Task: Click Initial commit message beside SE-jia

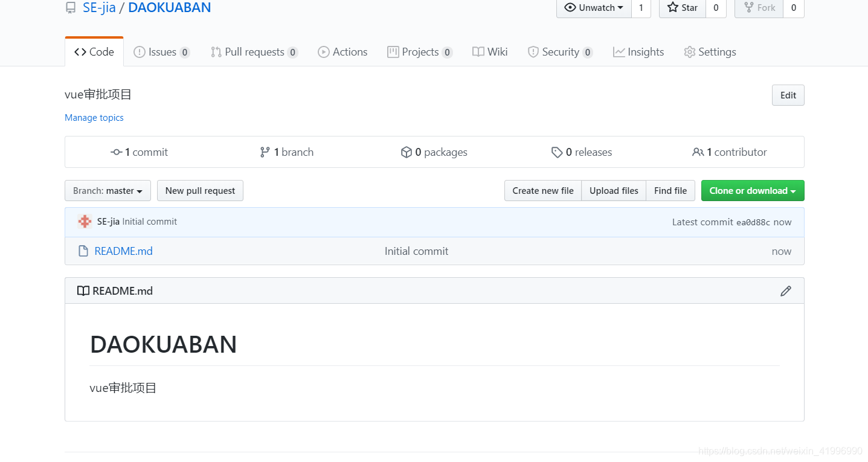Action: [x=150, y=222]
